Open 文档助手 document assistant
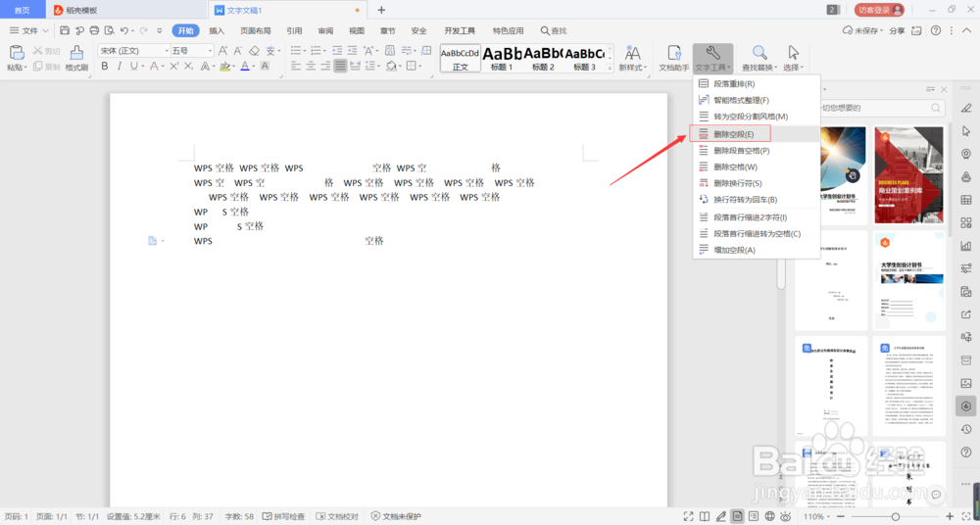 (674, 59)
